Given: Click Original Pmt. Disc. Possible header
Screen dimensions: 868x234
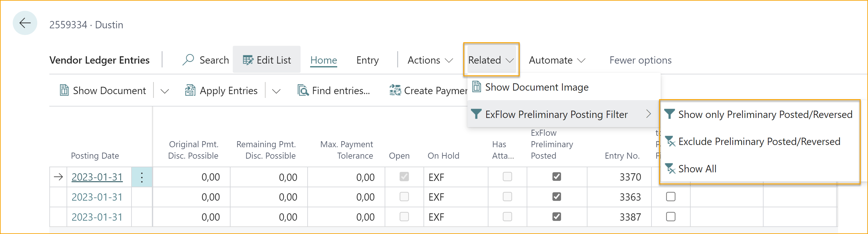Looking at the screenshot, I should coord(193,150).
